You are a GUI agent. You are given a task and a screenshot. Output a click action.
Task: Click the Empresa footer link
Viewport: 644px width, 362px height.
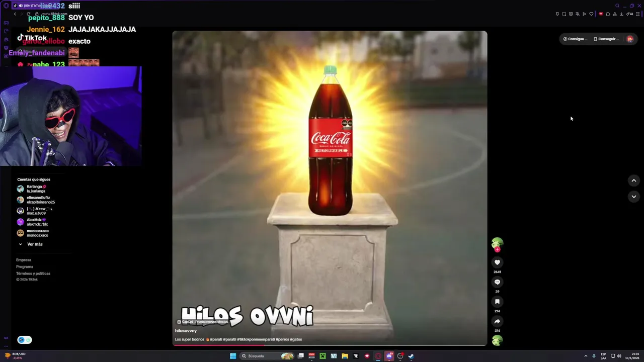(24, 260)
